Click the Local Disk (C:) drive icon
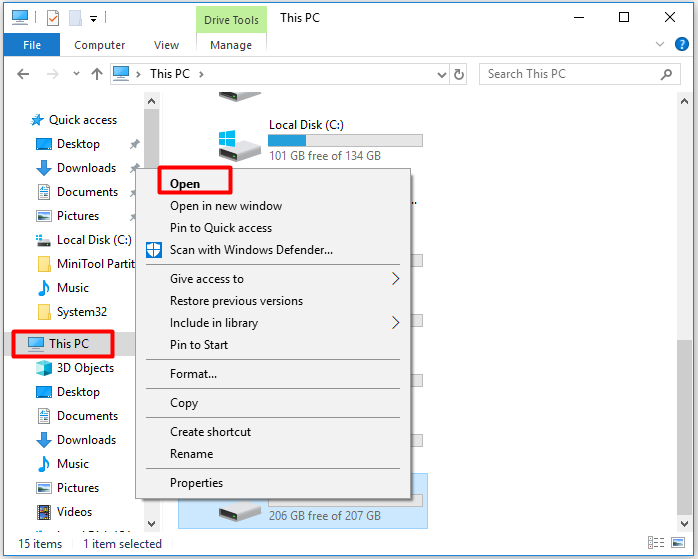Screen dimensions: 698x559 pos(239,146)
